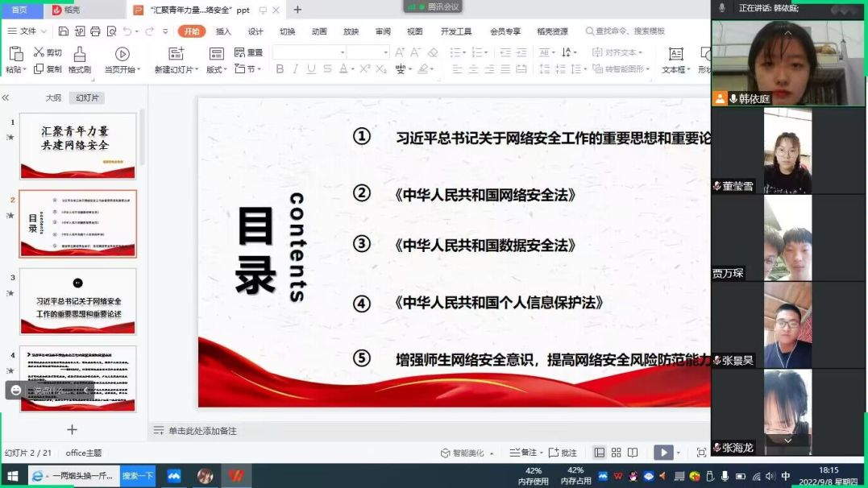Click the Notes (备注) button in status bar
Screen dimensions: 868x488
point(529,453)
